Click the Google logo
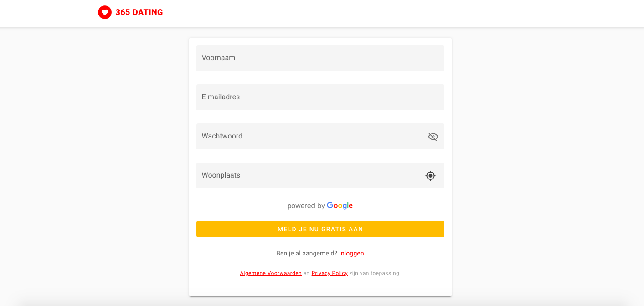644x306 pixels. pos(340,206)
